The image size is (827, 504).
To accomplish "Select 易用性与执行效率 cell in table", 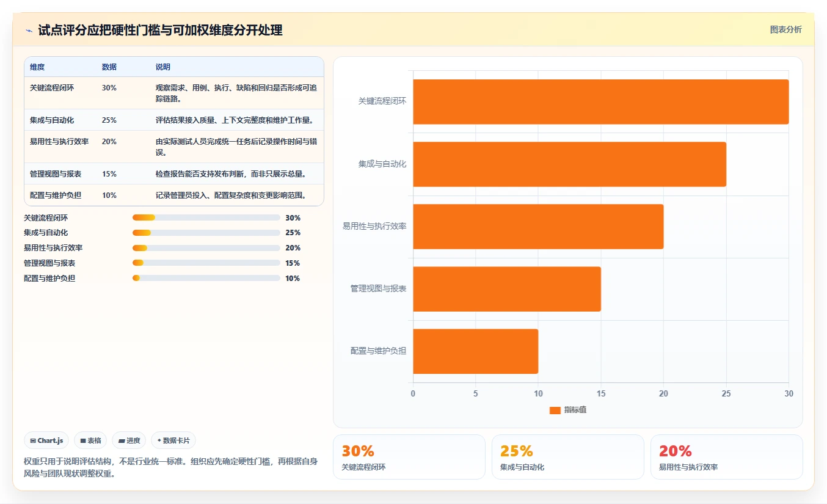I will pyautogui.click(x=59, y=142).
